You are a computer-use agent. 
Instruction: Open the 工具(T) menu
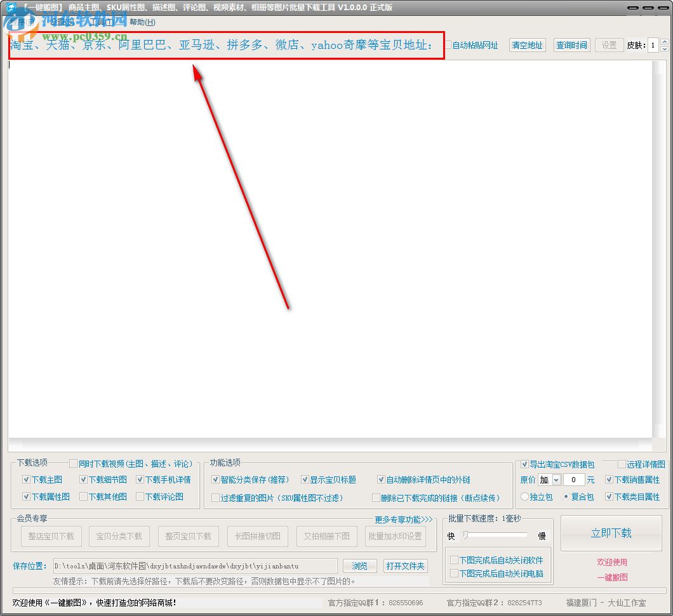[102, 22]
